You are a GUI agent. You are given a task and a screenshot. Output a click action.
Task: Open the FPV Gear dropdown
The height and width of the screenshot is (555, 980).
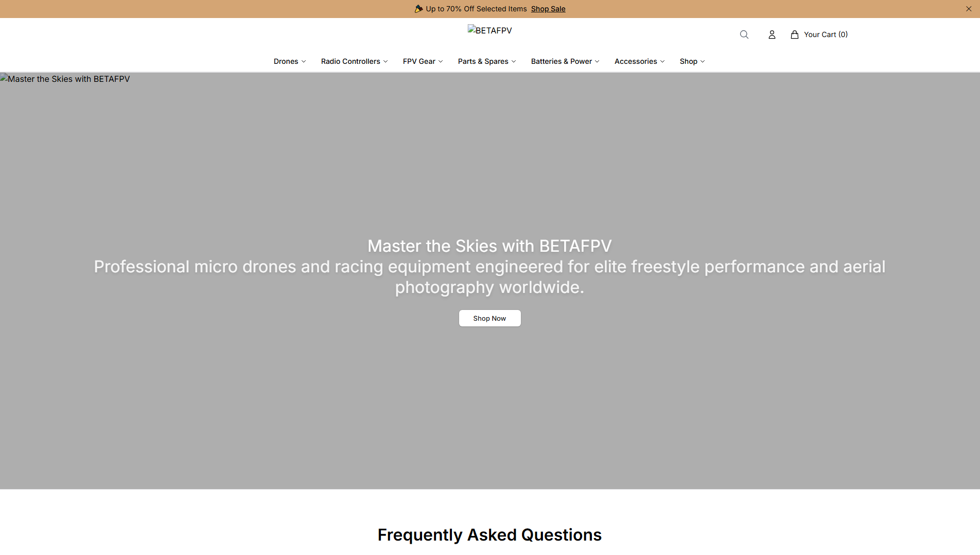pos(423,61)
